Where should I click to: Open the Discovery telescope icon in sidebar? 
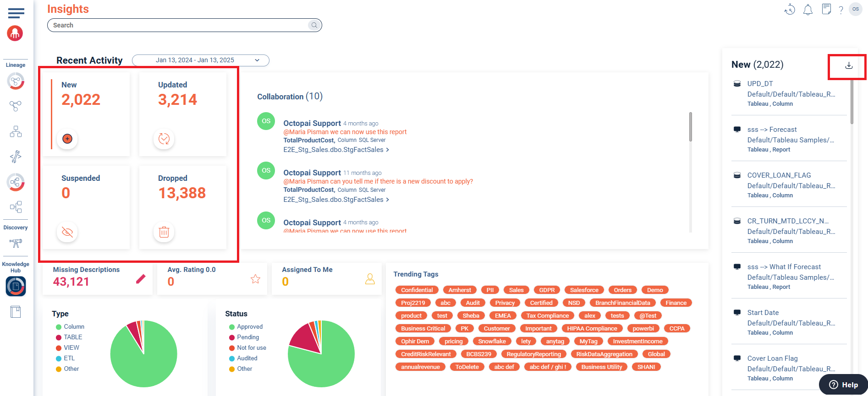click(x=16, y=243)
